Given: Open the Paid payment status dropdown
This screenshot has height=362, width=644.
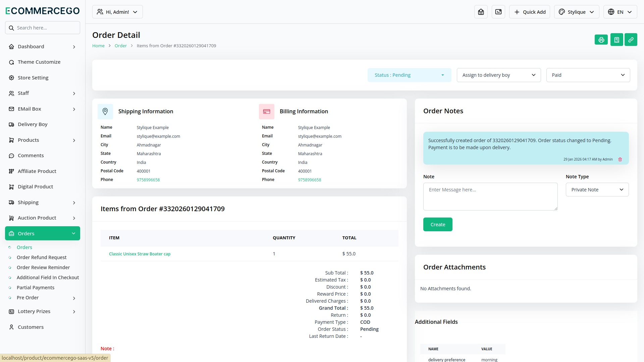Looking at the screenshot, I should click(x=588, y=75).
